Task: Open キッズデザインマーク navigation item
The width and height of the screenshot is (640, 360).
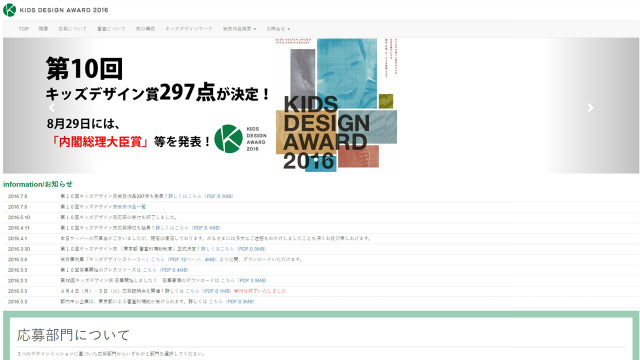Action: [x=189, y=29]
